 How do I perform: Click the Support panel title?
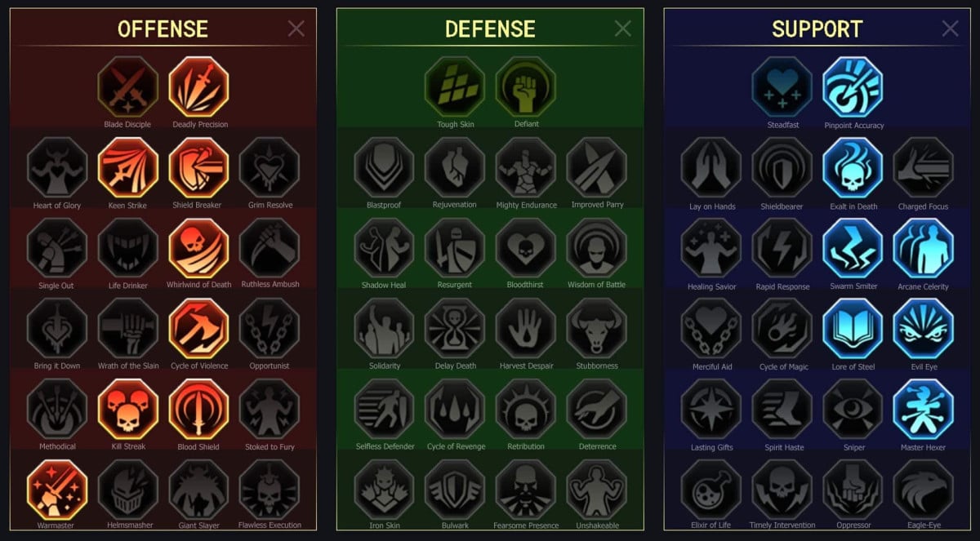pos(817,29)
